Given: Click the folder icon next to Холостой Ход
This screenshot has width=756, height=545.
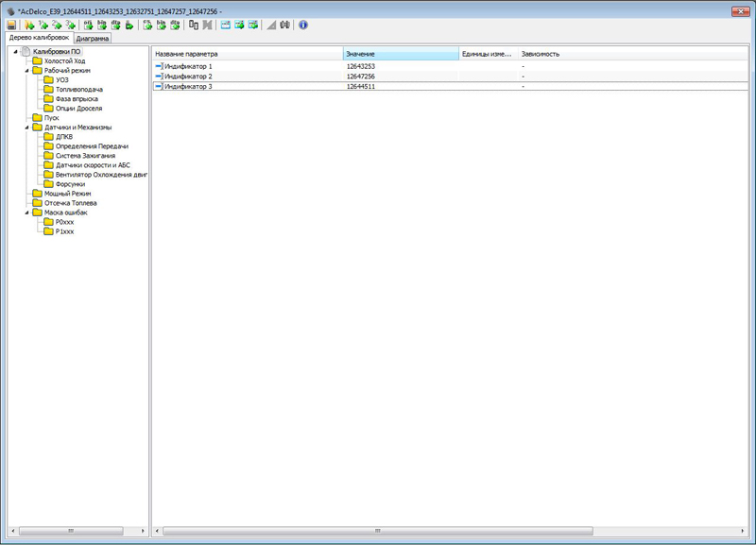Looking at the screenshot, I should [x=37, y=61].
